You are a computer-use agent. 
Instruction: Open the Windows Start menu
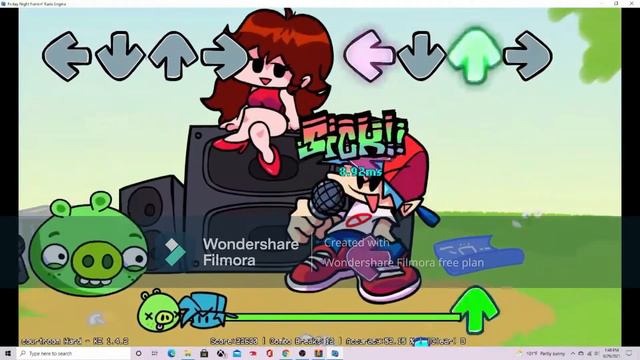tap(8, 353)
